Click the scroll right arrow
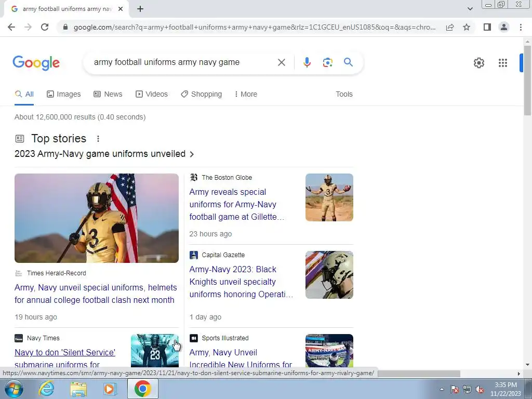This screenshot has height=399, width=532. [x=518, y=374]
